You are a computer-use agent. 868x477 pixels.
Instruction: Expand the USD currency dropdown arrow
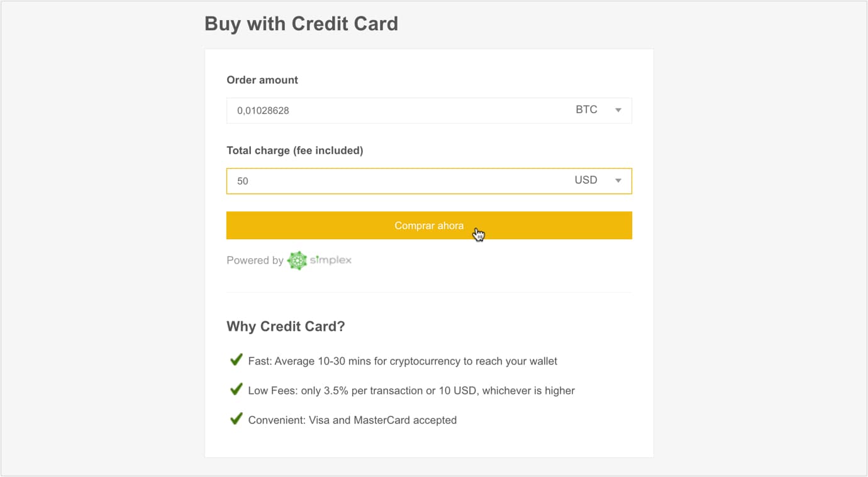tap(618, 181)
